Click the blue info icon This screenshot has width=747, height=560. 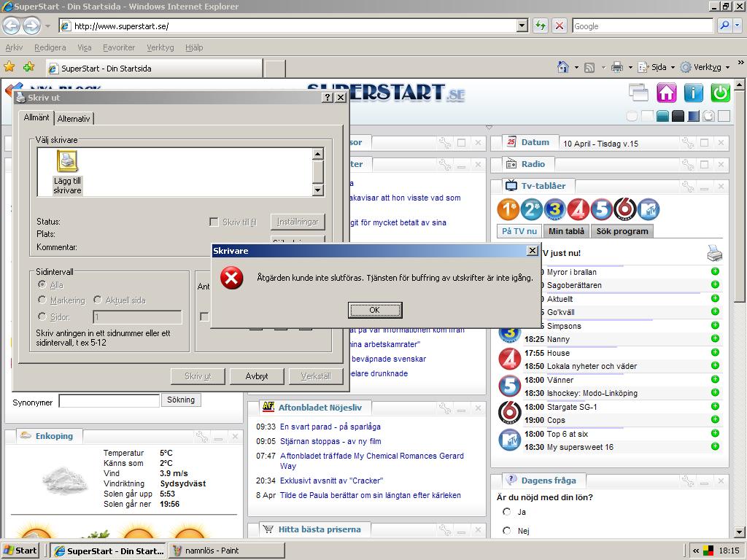[x=693, y=93]
